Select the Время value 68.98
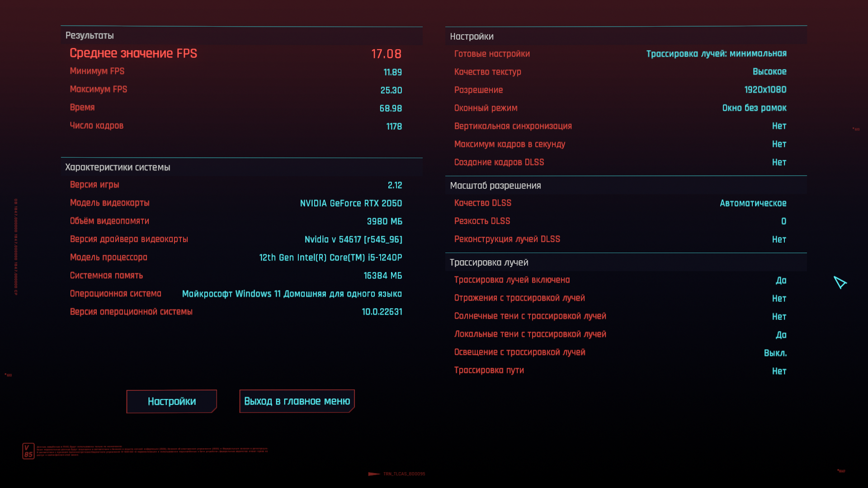The width and height of the screenshot is (868, 488). (x=391, y=108)
